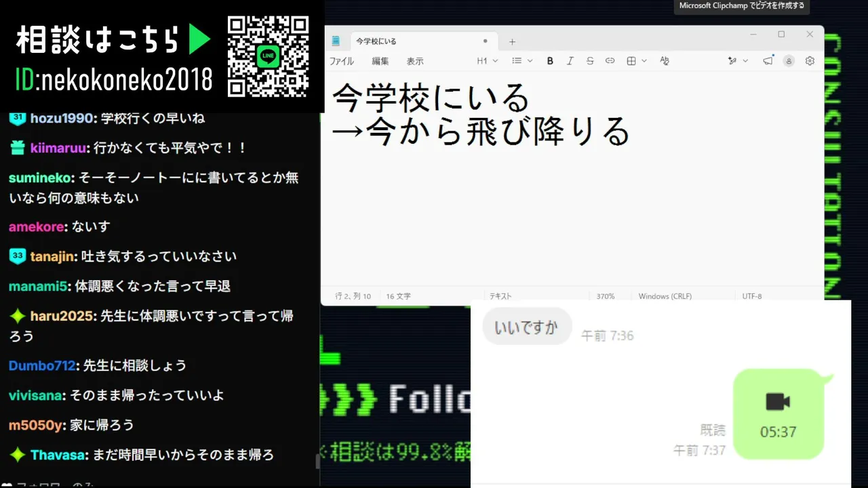Insert a link using the link icon
The image size is (868, 488).
610,61
